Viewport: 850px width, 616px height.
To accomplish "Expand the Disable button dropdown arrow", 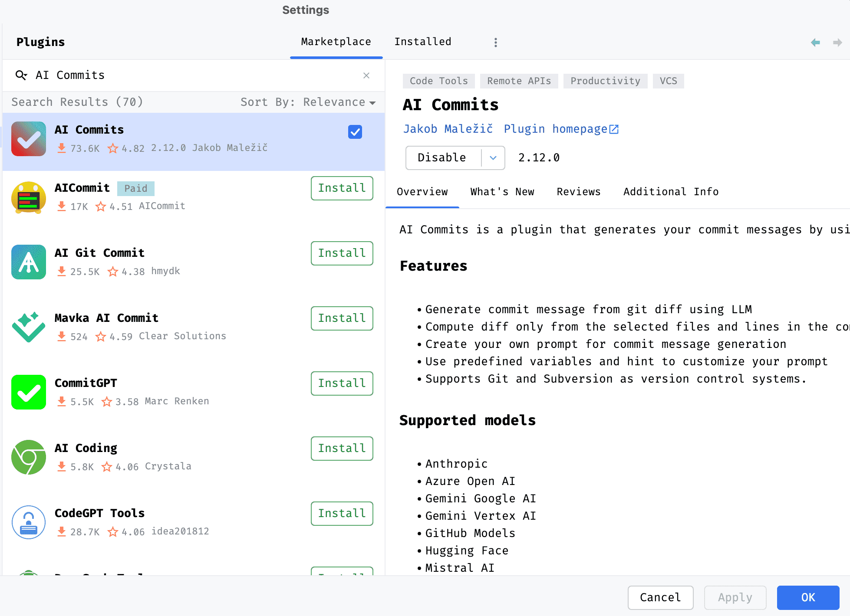I will point(493,158).
